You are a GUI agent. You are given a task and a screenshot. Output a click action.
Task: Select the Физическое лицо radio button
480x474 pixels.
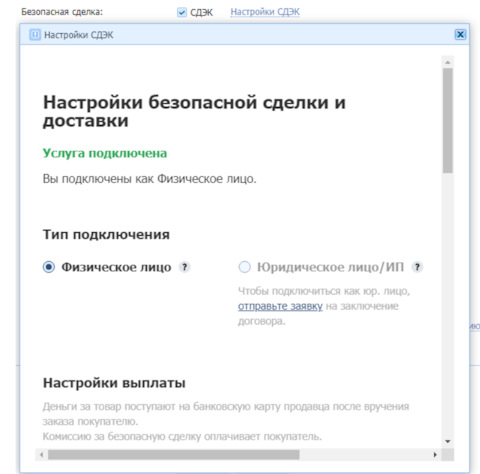(49, 267)
